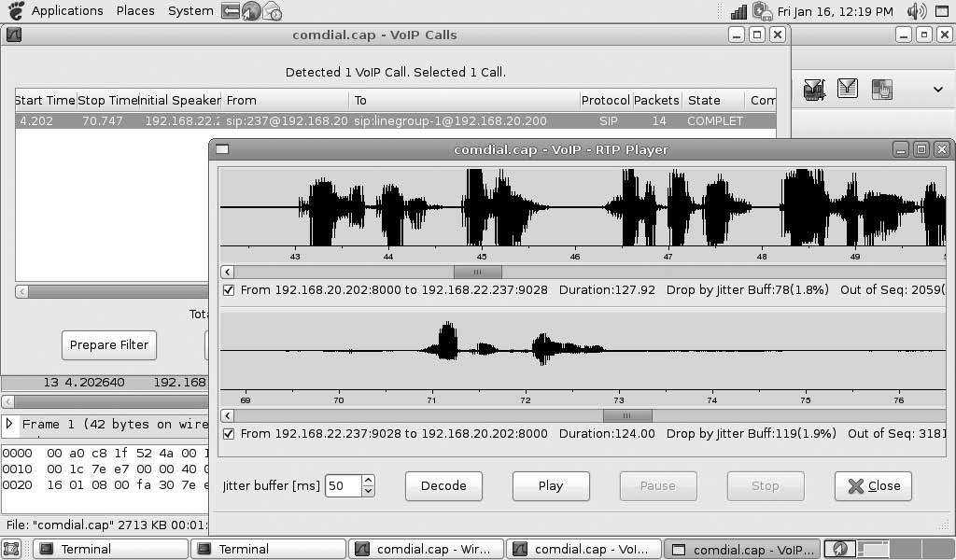Expand the Frame 1 tree row

point(9,425)
